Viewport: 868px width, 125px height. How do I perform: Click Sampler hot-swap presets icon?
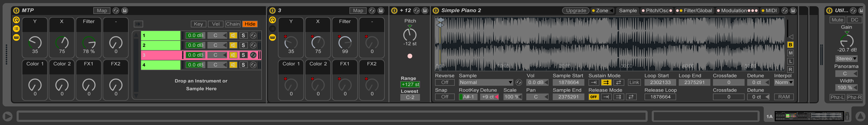(x=785, y=10)
